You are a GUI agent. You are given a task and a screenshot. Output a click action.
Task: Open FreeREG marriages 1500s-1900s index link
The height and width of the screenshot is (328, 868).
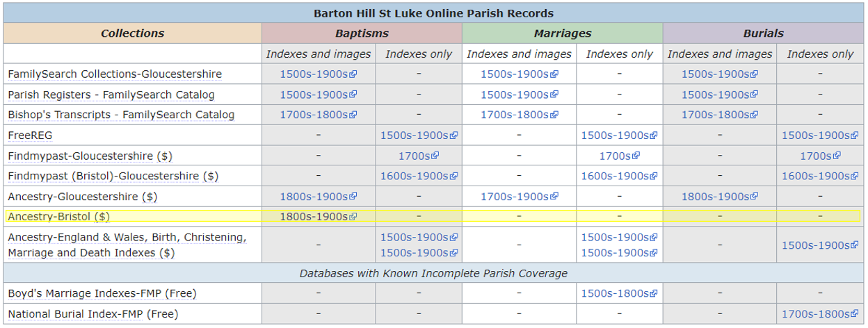(x=620, y=136)
